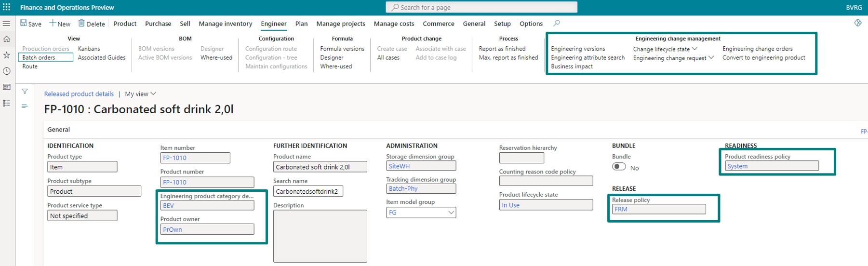
Task: Click the Description text area
Action: coord(320,236)
